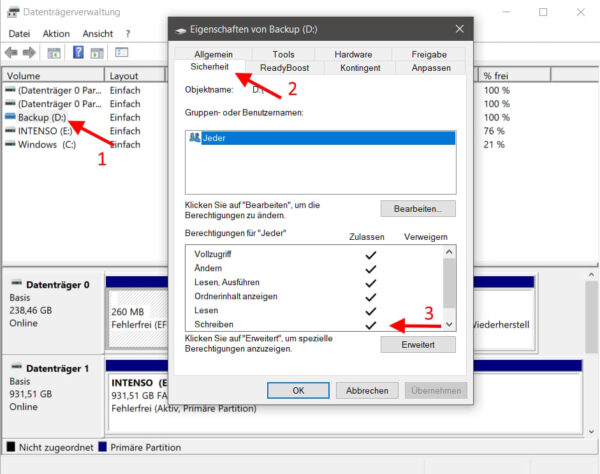This screenshot has width=600, height=474.
Task: Sort by the Layout column header
Action: pos(135,76)
